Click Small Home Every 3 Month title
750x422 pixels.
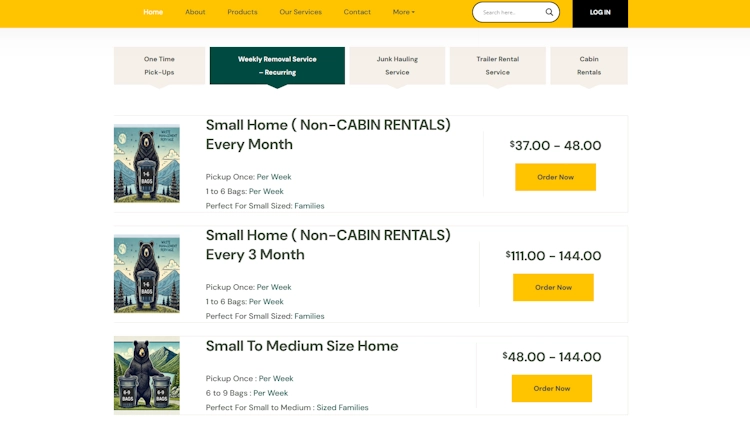(328, 244)
